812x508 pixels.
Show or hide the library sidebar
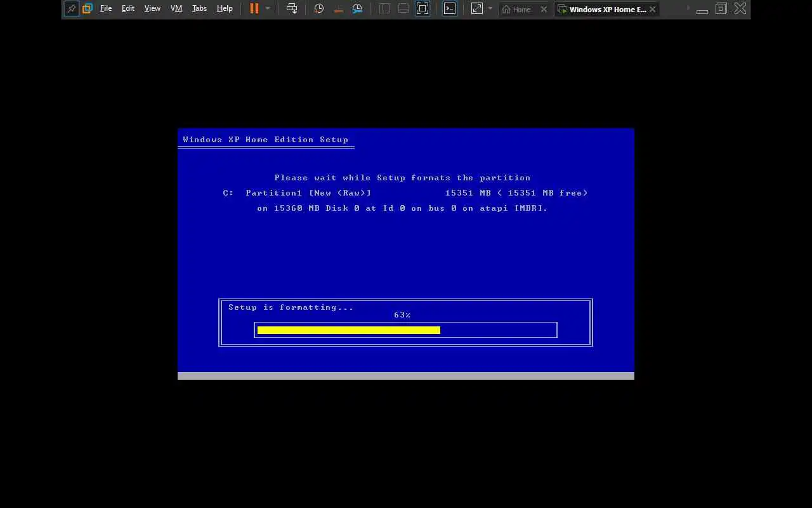384,9
